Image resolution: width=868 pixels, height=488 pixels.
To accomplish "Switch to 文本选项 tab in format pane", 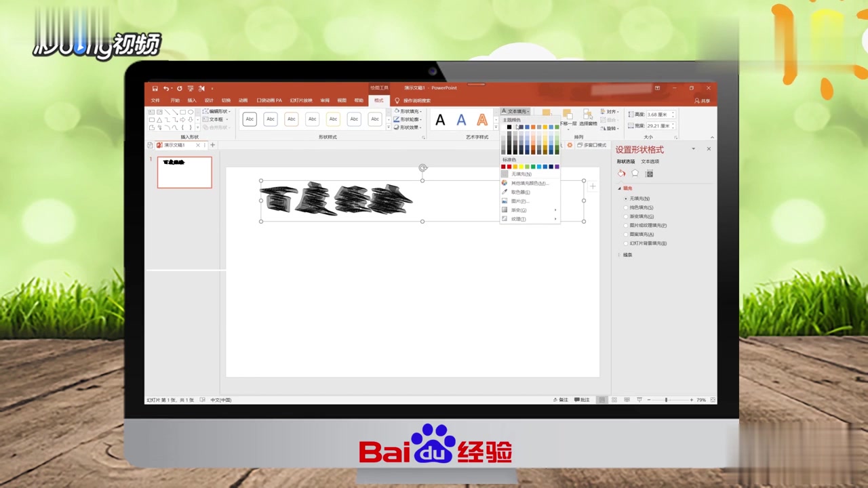I will pyautogui.click(x=650, y=161).
